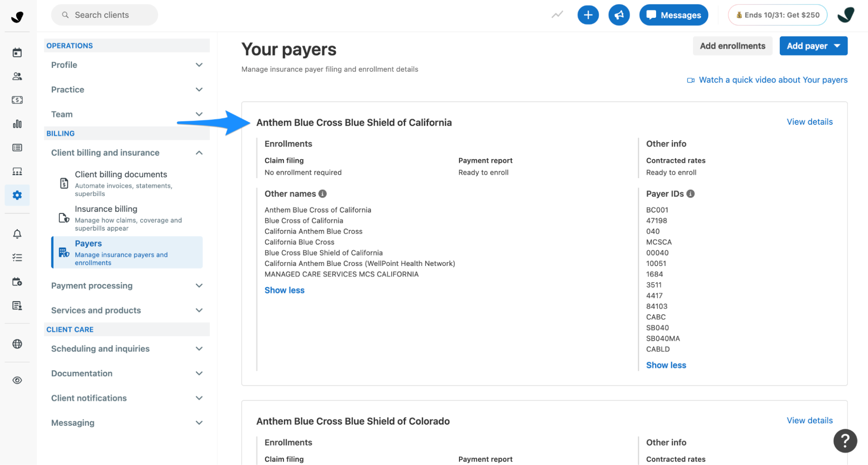The image size is (868, 465).
Task: Click the Other names info icon
Action: tap(323, 194)
